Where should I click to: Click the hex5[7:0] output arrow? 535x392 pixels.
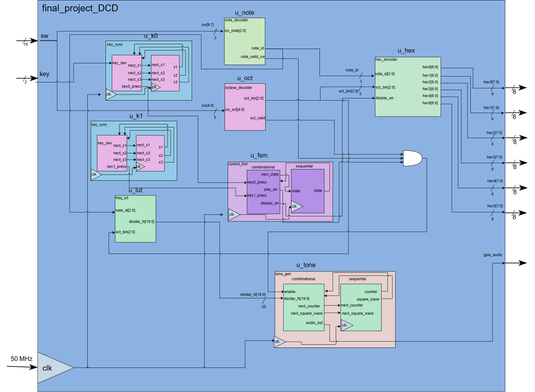(516, 213)
